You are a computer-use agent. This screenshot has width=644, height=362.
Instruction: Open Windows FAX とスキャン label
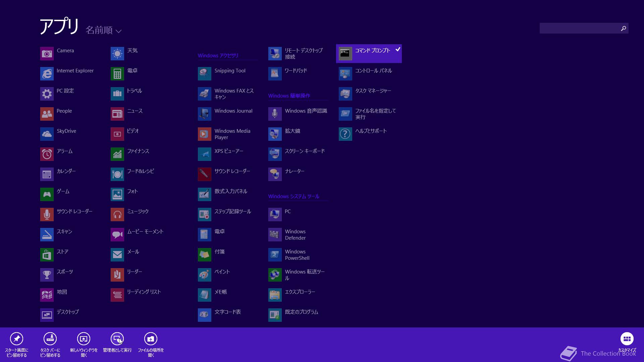tap(234, 94)
